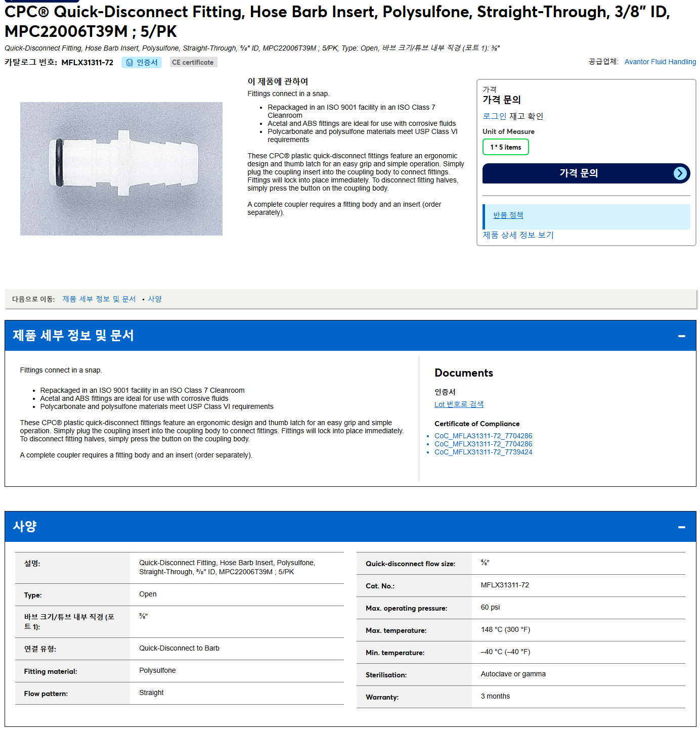Click catalog number MFLX31311-72 in header
Screen dimensions: 700x737
pos(87,63)
